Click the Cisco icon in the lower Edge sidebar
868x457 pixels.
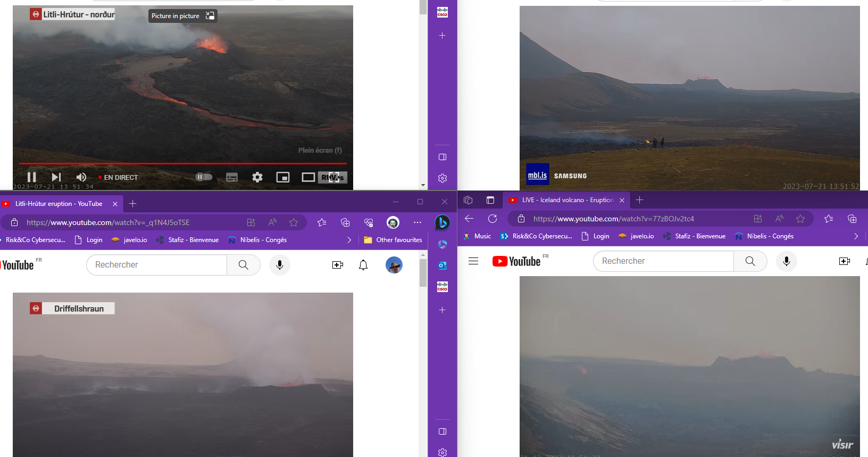pyautogui.click(x=442, y=287)
